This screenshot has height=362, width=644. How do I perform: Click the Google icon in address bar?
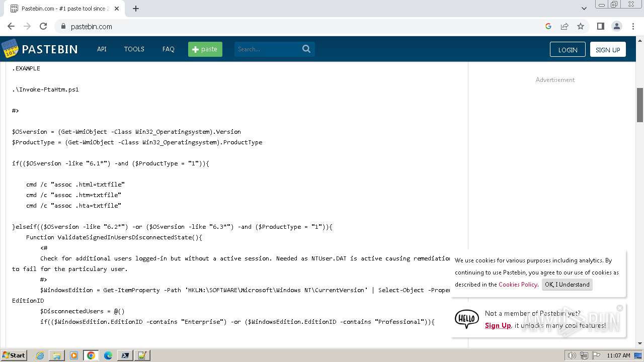[548, 26]
